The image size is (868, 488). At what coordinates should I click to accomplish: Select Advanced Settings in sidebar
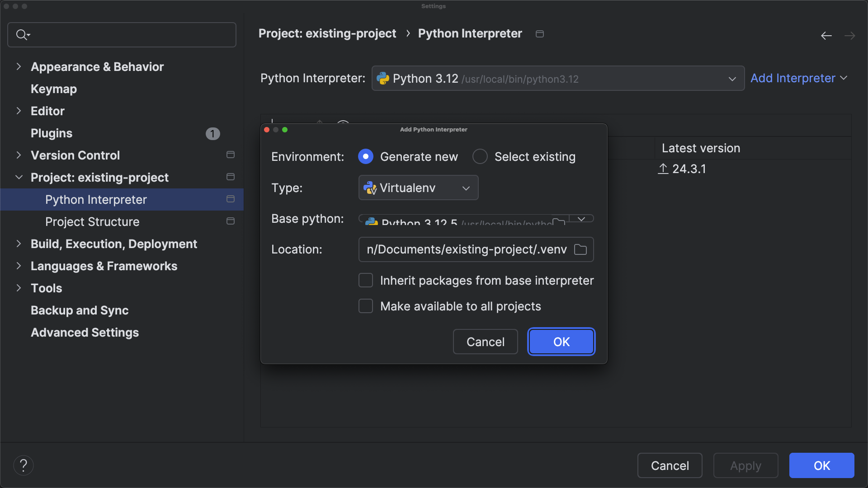(x=84, y=333)
